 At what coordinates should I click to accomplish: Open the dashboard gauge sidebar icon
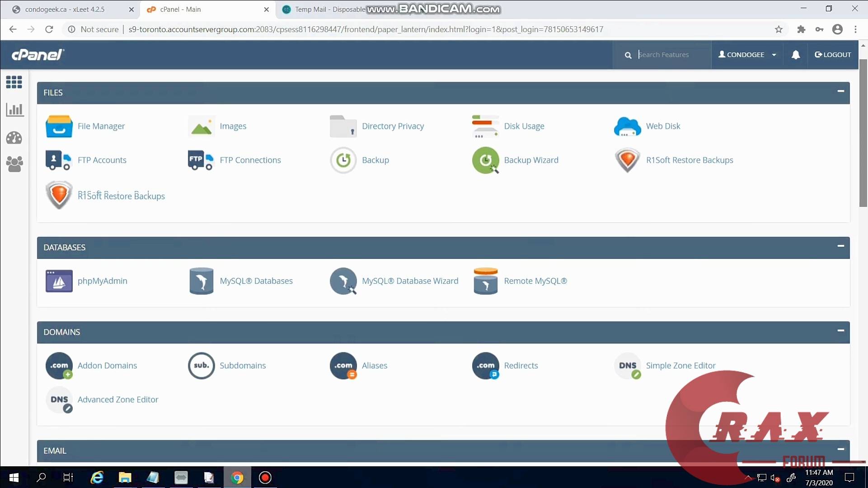pos(14,137)
